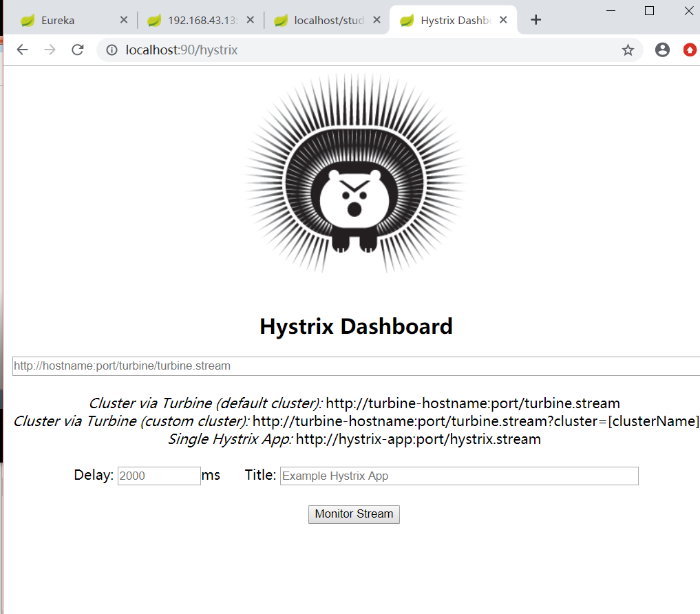700x614 pixels.
Task: Click the red extension icon in toolbar
Action: coord(690,50)
